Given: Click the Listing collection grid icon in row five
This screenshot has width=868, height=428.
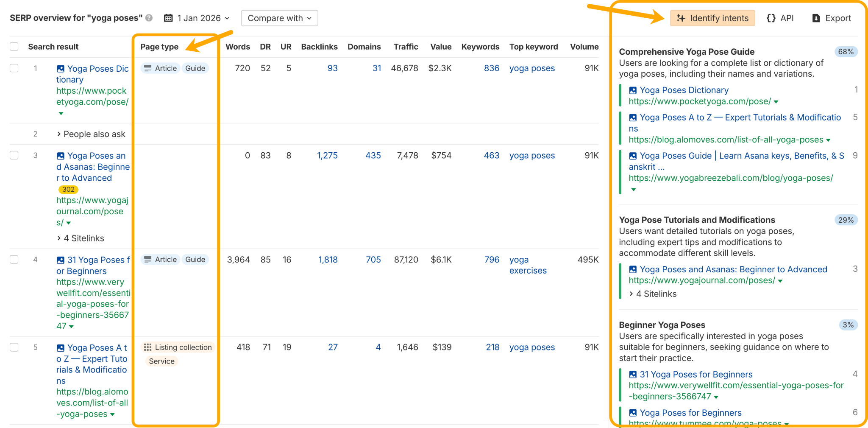Looking at the screenshot, I should [x=148, y=347].
